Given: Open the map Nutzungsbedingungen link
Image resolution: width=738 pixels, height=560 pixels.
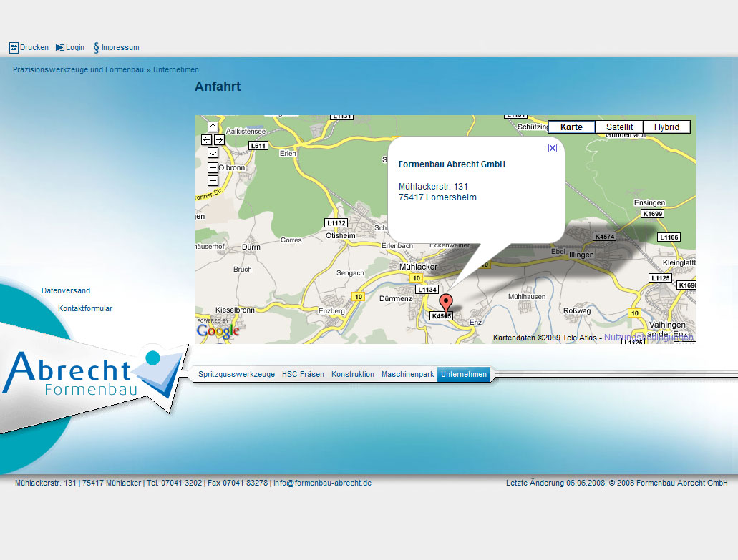Looking at the screenshot, I should (649, 337).
